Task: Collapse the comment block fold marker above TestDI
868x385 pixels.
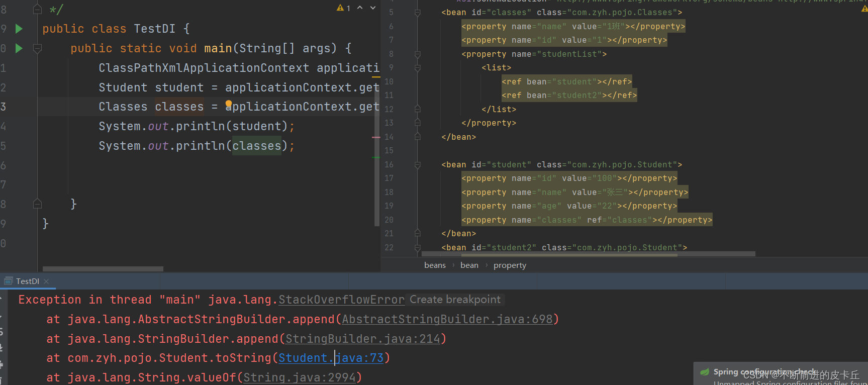Action: tap(37, 9)
